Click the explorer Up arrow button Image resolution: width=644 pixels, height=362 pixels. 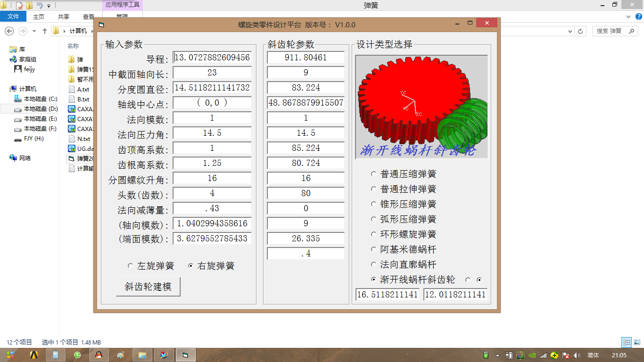click(x=45, y=31)
